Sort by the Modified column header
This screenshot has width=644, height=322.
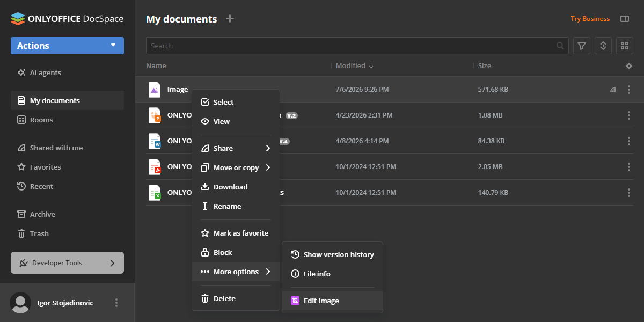pyautogui.click(x=354, y=65)
